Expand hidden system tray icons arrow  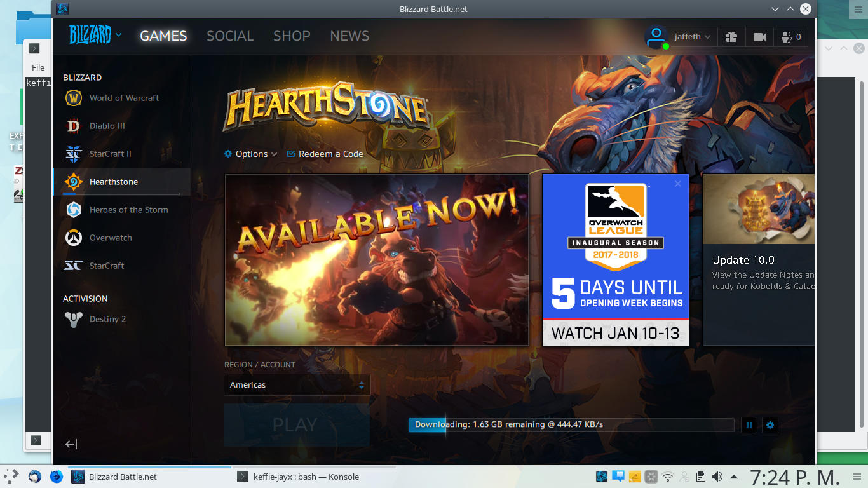[x=734, y=477]
